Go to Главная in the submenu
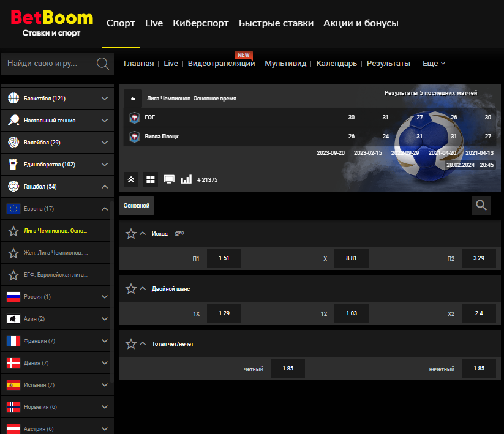 coord(139,64)
